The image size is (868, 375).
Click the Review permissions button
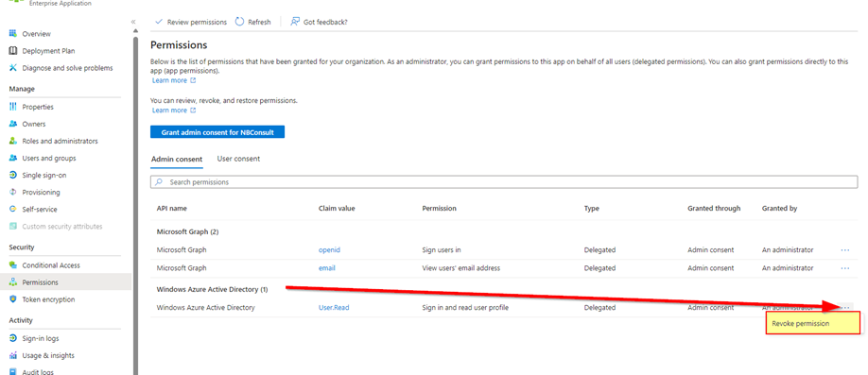click(191, 22)
